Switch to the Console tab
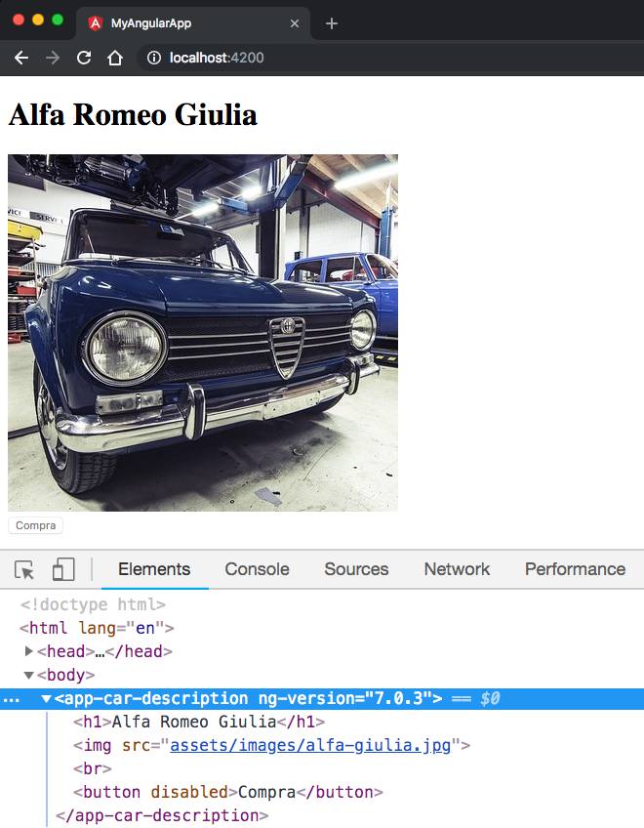 pyautogui.click(x=257, y=569)
